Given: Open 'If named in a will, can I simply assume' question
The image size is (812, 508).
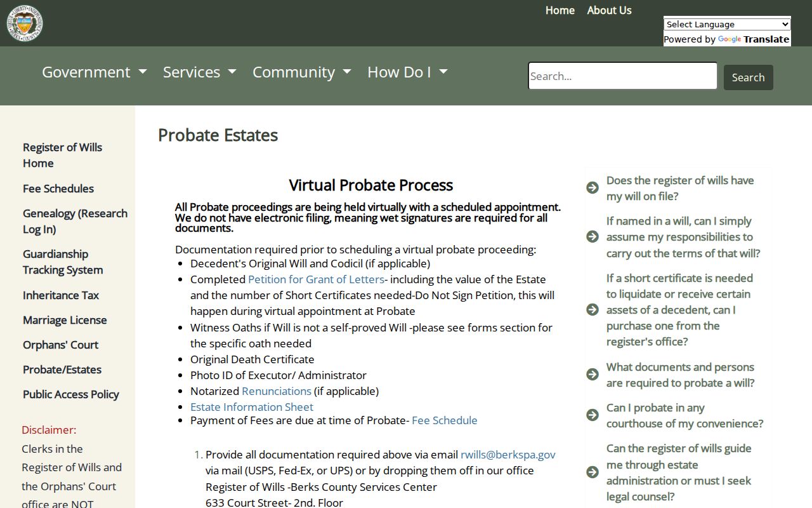Looking at the screenshot, I should [x=683, y=237].
